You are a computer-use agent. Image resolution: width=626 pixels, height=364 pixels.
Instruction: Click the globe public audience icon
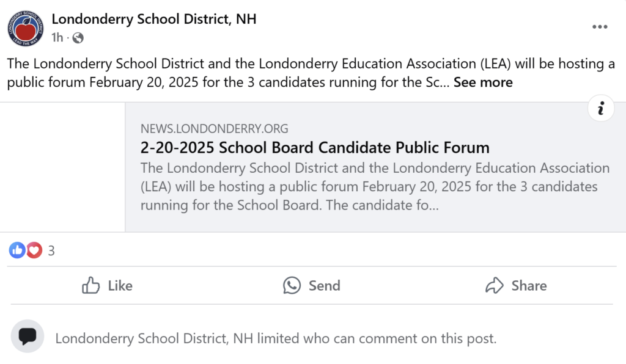[78, 38]
